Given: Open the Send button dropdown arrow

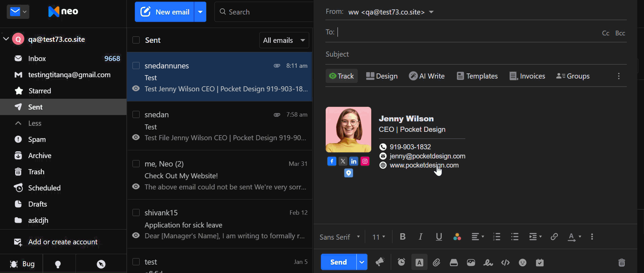Looking at the screenshot, I should 362,262.
